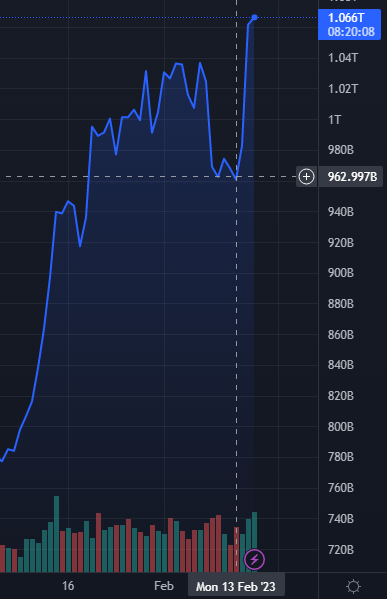The height and width of the screenshot is (599, 387).
Task: Click the 780B price axis label
Action: click(341, 457)
